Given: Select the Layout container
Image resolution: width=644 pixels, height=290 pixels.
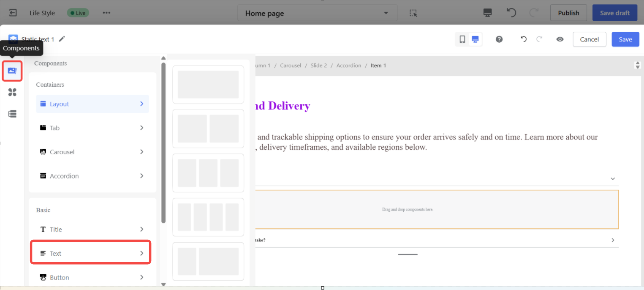Looking at the screenshot, I should 92,104.
